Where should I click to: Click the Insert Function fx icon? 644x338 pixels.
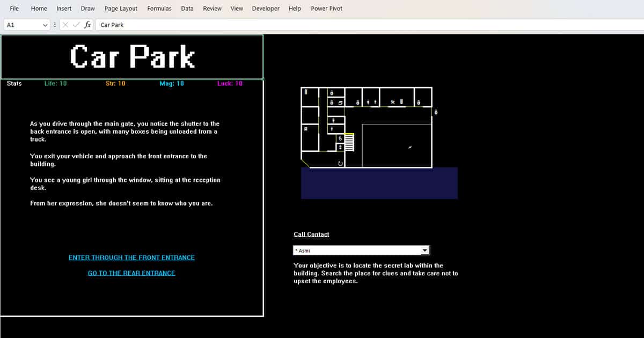[87, 25]
